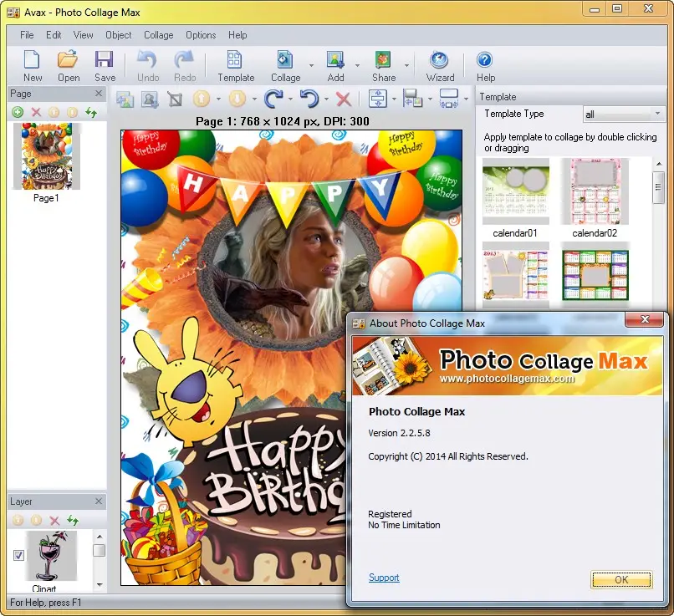Refresh pages with green arrows in Page panel
The image size is (674, 616).
pyautogui.click(x=90, y=113)
